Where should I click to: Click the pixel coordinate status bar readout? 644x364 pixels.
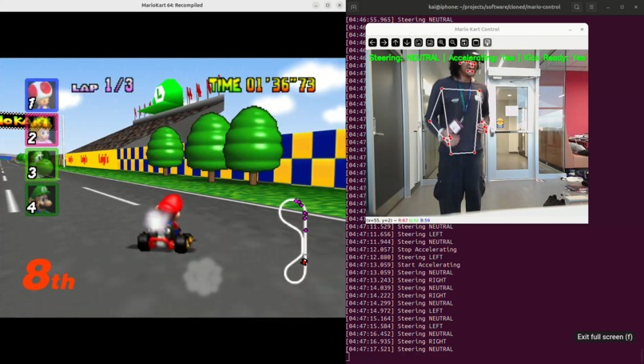[x=398, y=221]
